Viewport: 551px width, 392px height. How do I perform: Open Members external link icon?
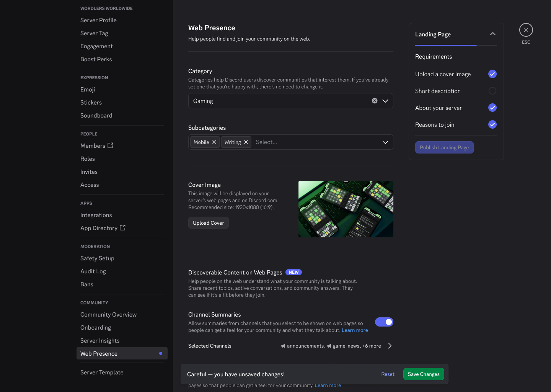pyautogui.click(x=111, y=145)
